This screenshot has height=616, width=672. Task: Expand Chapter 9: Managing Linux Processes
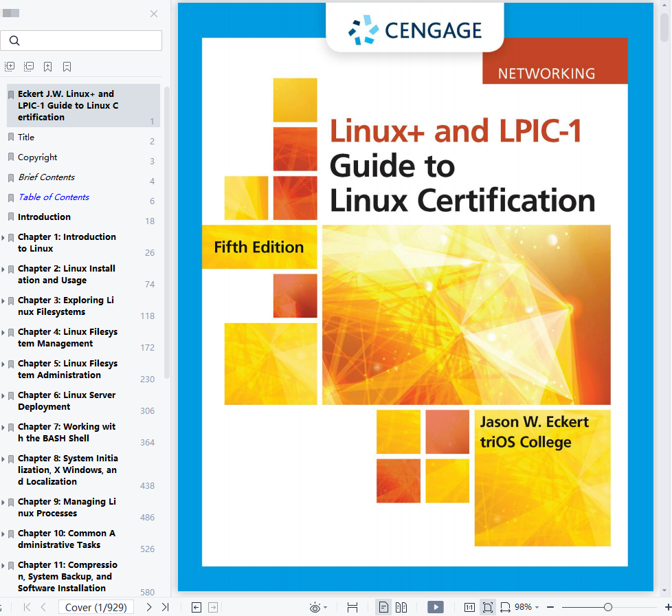(3, 502)
